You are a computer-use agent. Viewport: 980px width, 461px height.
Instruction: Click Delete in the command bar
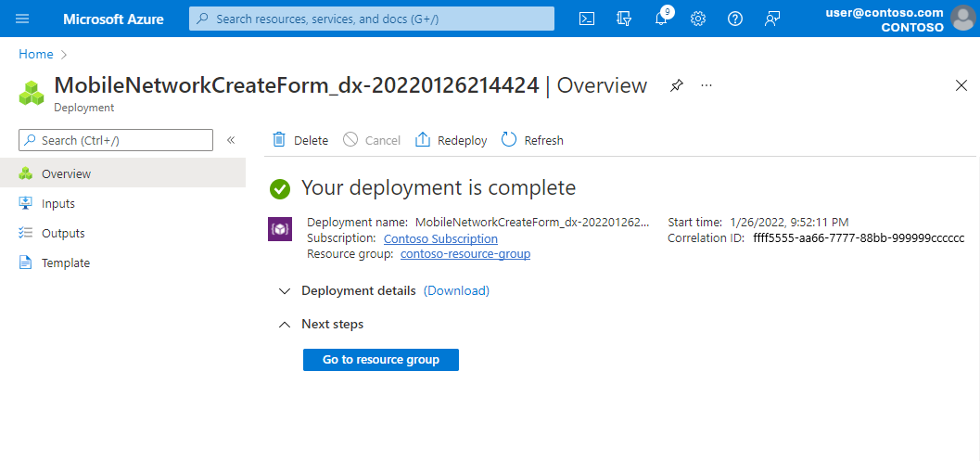[300, 140]
